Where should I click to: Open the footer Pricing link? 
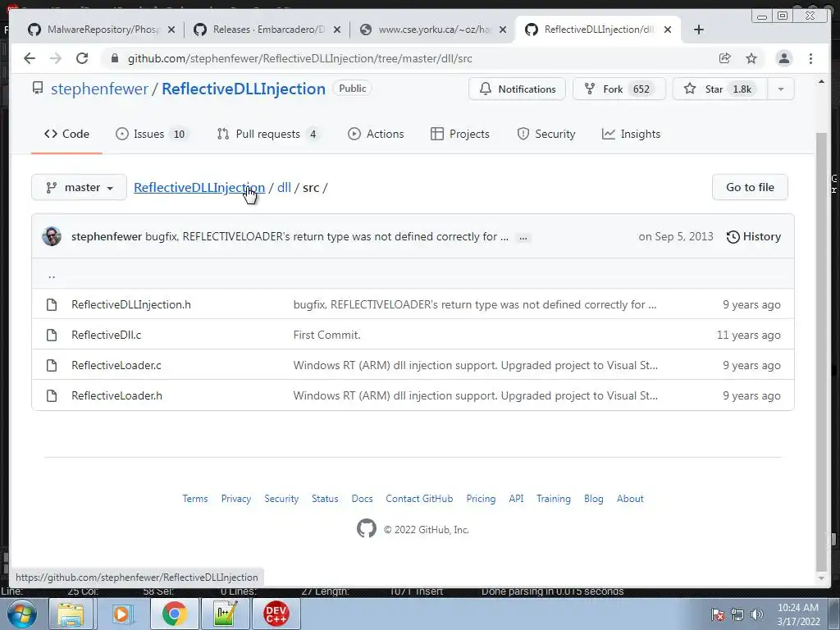click(481, 498)
